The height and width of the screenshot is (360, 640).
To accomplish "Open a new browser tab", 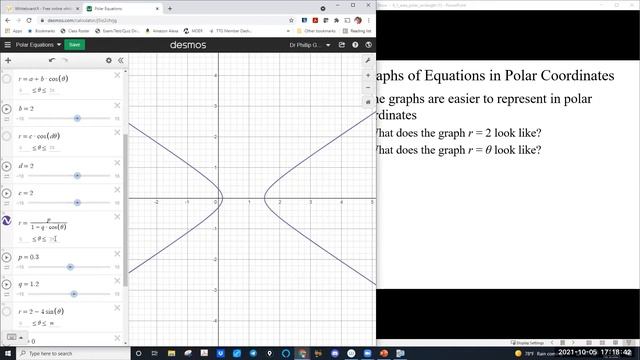I will pyautogui.click(x=170, y=8).
